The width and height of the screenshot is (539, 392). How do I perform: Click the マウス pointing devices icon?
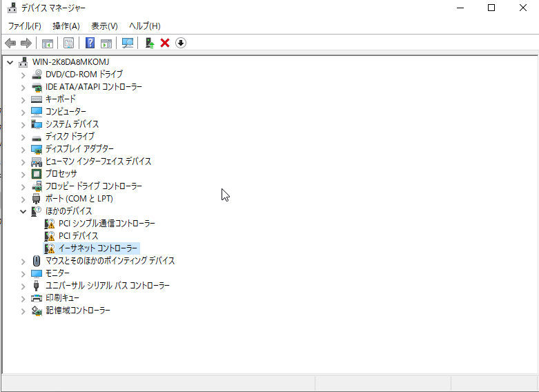pos(37,261)
